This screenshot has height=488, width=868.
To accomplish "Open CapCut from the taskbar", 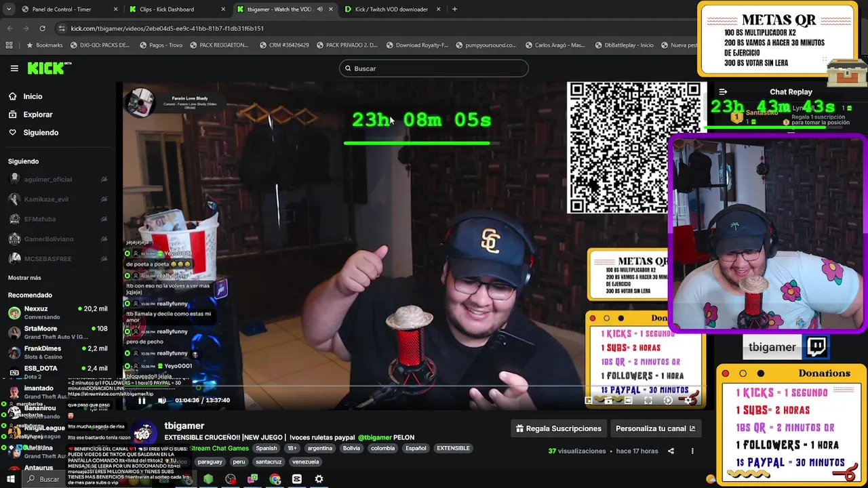I will 297,479.
